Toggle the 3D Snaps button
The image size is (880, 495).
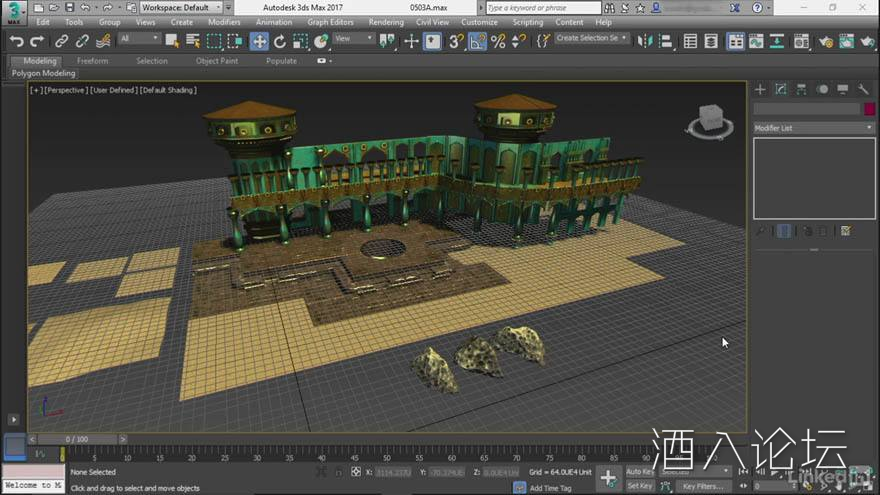(456, 41)
